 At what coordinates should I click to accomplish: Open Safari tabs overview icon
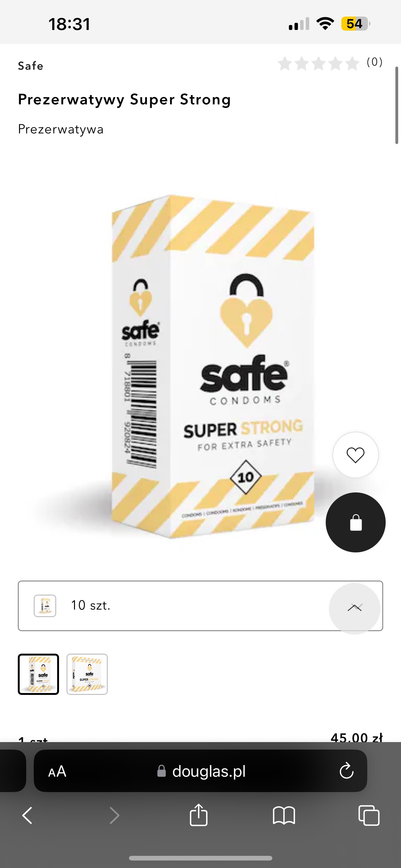pyautogui.click(x=369, y=816)
